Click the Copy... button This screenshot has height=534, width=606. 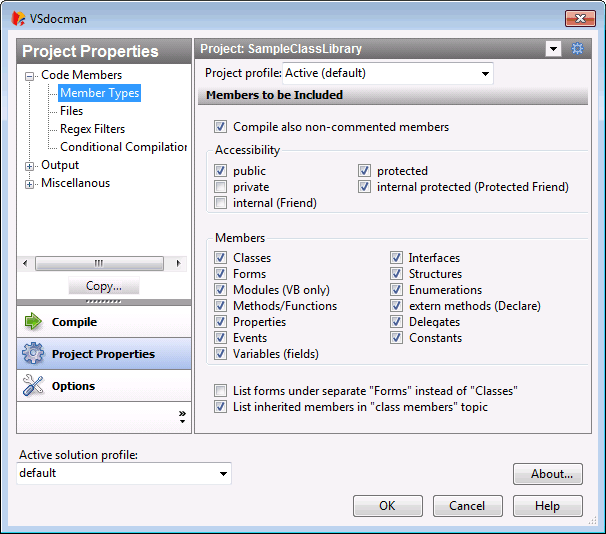click(x=104, y=287)
